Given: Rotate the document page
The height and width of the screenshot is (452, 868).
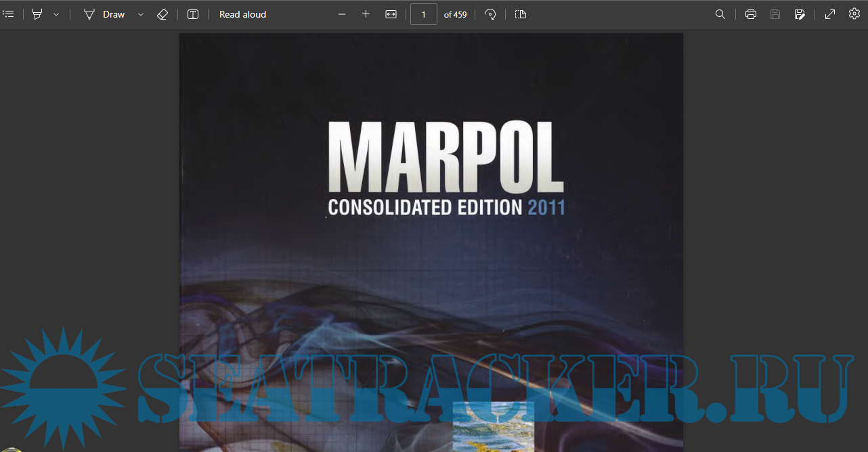Looking at the screenshot, I should click(490, 14).
